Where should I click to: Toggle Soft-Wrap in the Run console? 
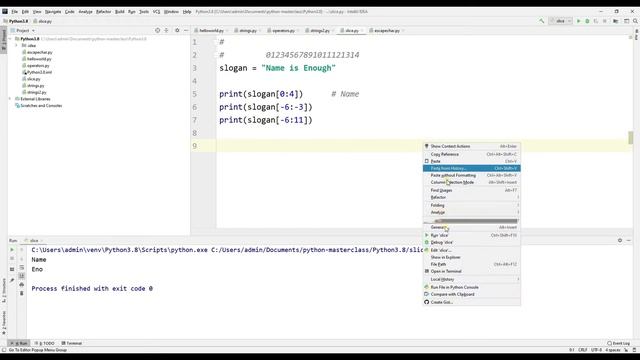tap(22, 267)
